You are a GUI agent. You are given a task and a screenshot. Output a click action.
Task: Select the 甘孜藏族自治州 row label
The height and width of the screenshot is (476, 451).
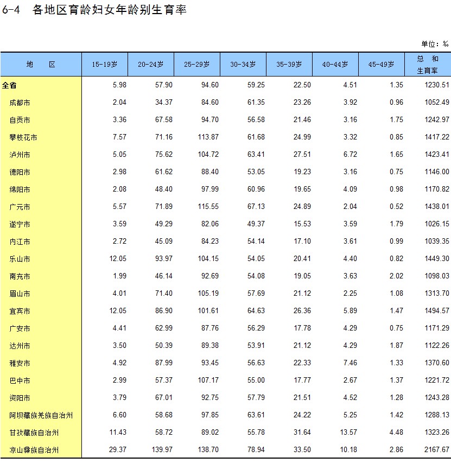point(34,433)
